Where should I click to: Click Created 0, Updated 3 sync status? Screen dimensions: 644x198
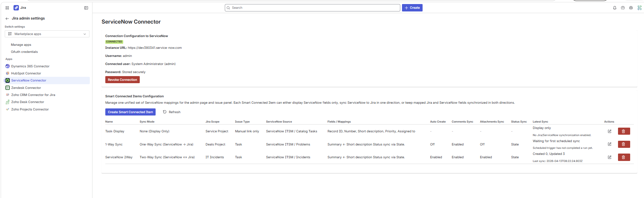548,154
